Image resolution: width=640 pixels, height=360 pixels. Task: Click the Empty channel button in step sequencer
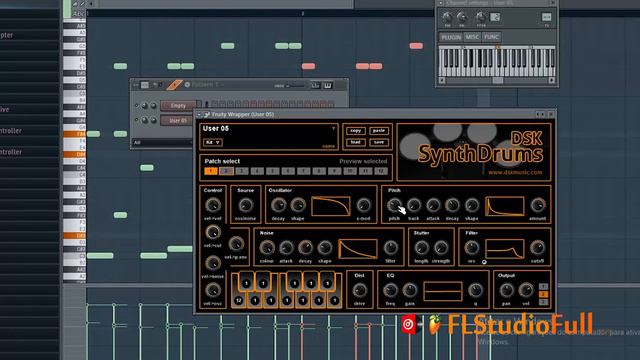(x=178, y=106)
